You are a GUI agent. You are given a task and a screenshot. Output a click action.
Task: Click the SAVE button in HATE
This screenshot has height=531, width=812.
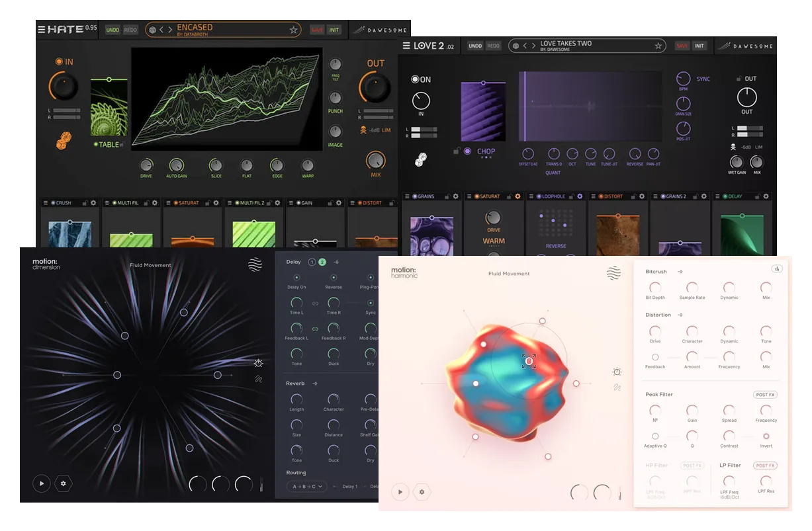(318, 30)
